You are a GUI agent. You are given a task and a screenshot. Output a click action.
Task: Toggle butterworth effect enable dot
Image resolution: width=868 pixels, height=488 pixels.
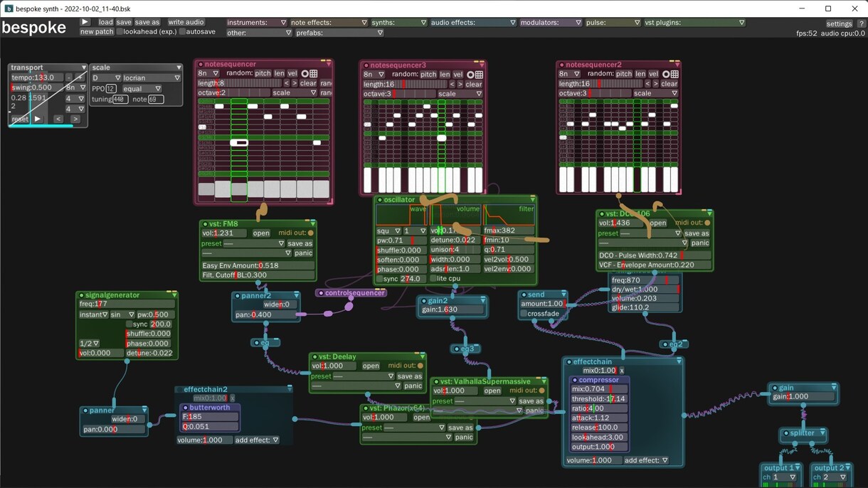(x=184, y=408)
